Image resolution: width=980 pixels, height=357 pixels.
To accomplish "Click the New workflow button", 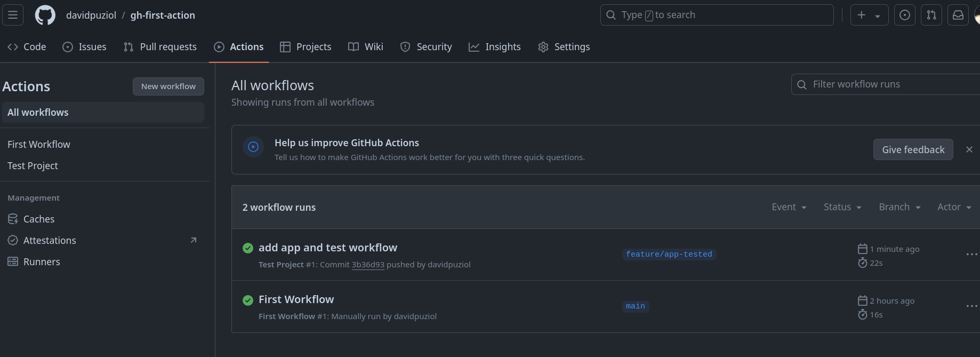I will click(168, 86).
